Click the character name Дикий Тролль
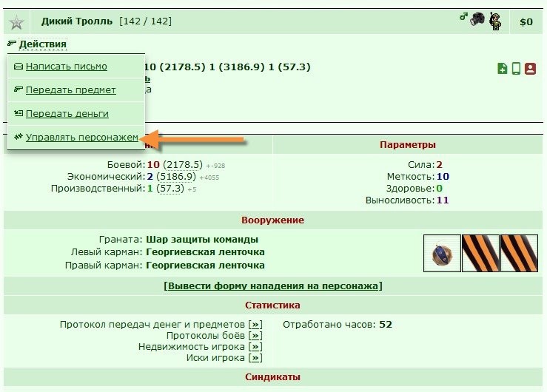This screenshot has height=392, width=547. pos(77,21)
